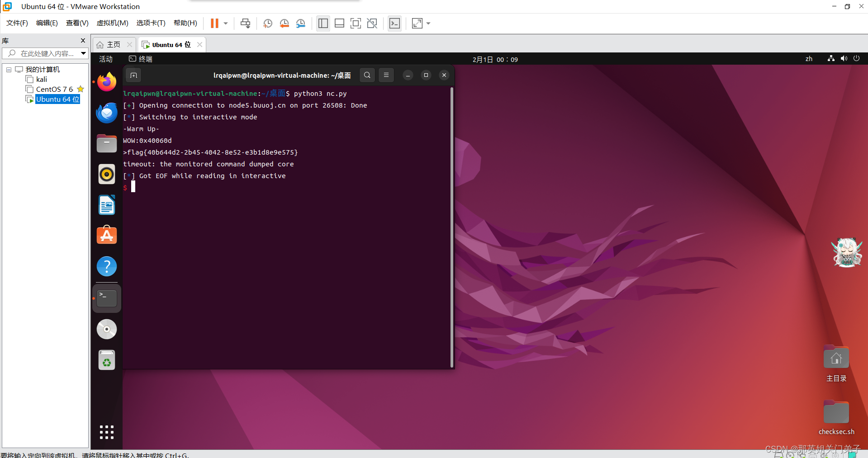Click the stretch guest display icon
Viewport: 868px width, 458px height.
(x=417, y=23)
